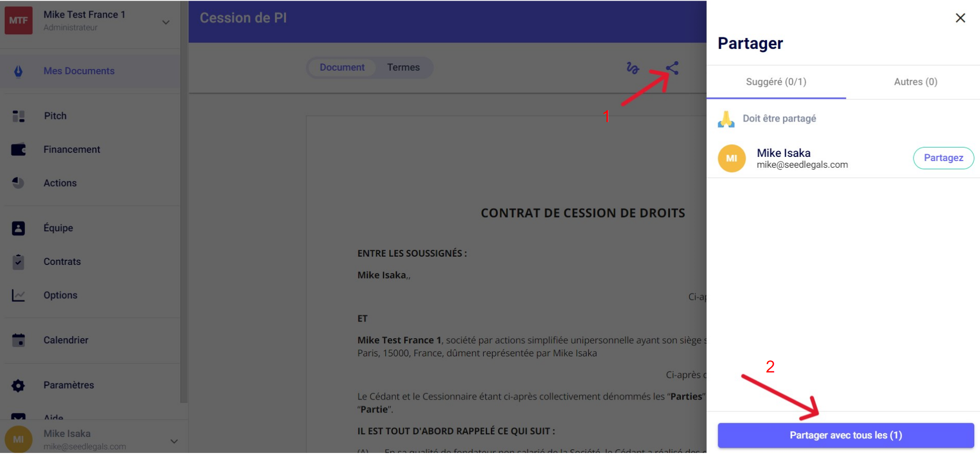The width and height of the screenshot is (980, 454).
Task: Click the Contrats clipboard icon
Action: pos(19,262)
